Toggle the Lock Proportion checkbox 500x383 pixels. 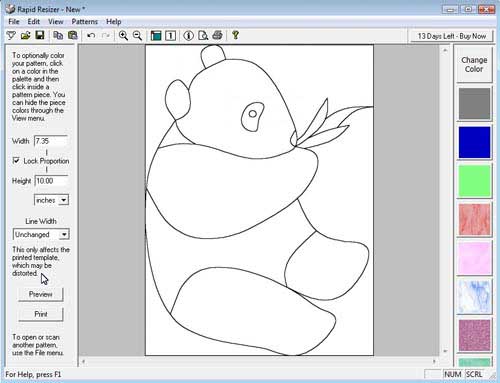[x=16, y=161]
